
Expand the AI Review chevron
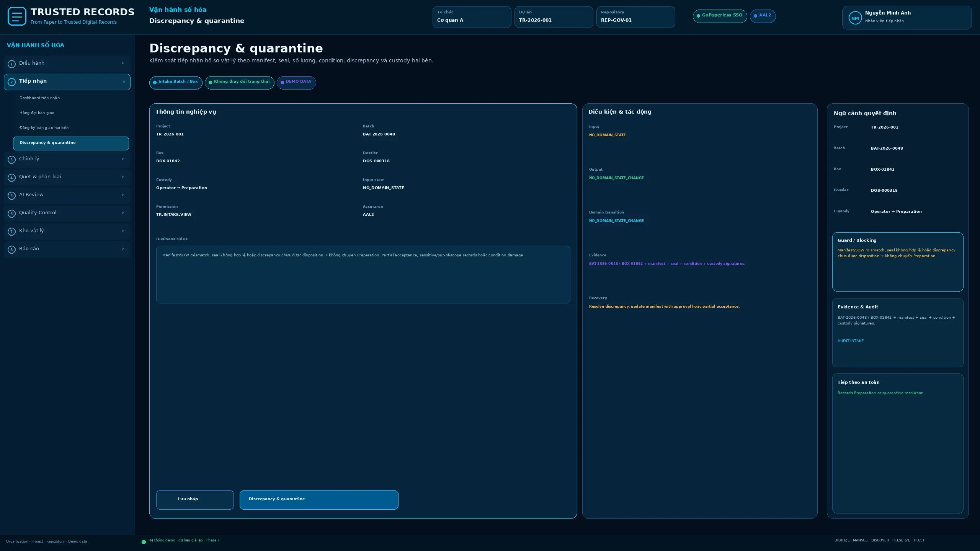123,195
